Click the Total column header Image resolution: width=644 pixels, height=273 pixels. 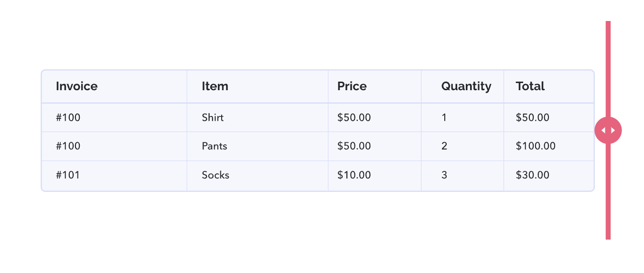click(x=549, y=86)
